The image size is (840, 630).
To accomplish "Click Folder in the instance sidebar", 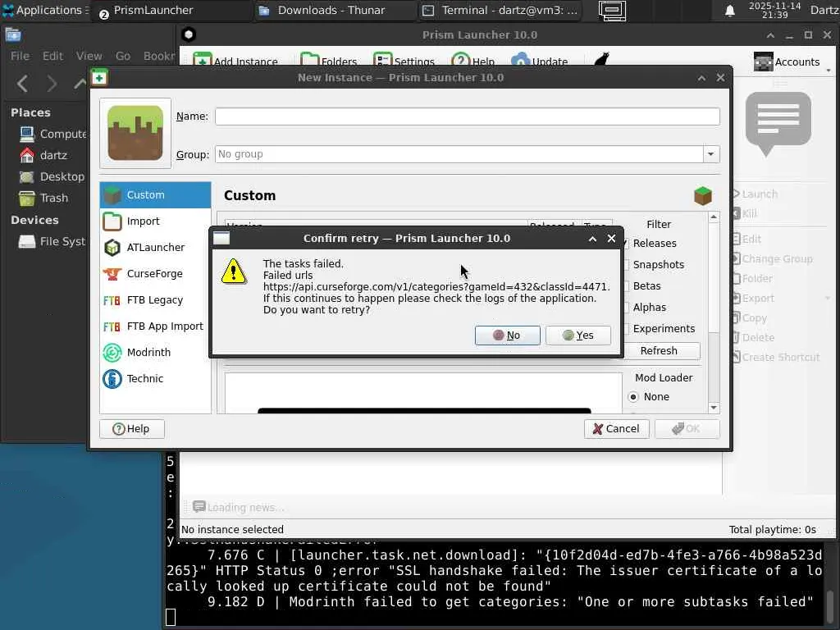I will pyautogui.click(x=752, y=279).
